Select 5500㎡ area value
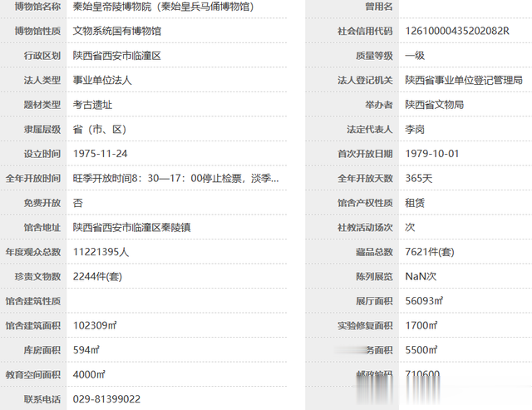 click(x=421, y=350)
